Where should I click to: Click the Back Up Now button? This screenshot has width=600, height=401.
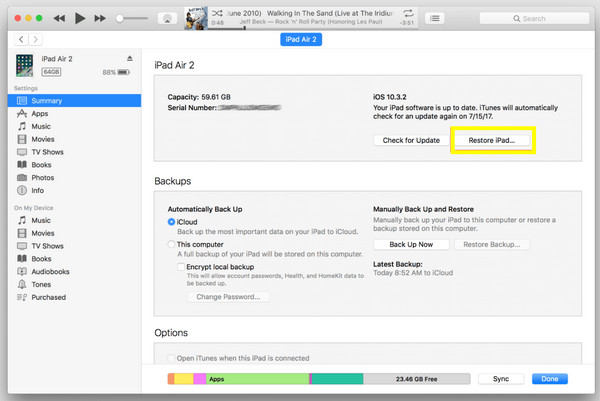coord(411,245)
